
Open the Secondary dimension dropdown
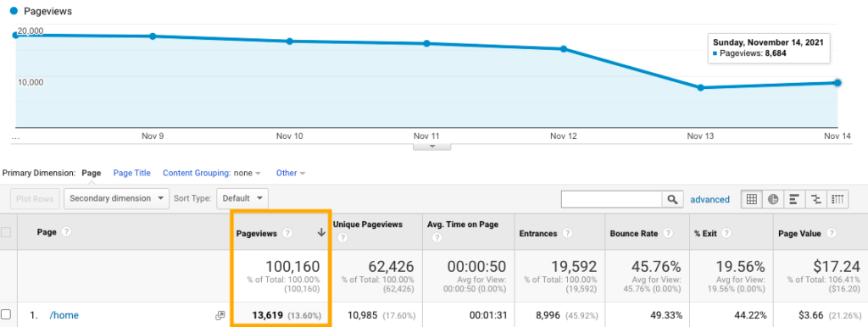point(116,198)
